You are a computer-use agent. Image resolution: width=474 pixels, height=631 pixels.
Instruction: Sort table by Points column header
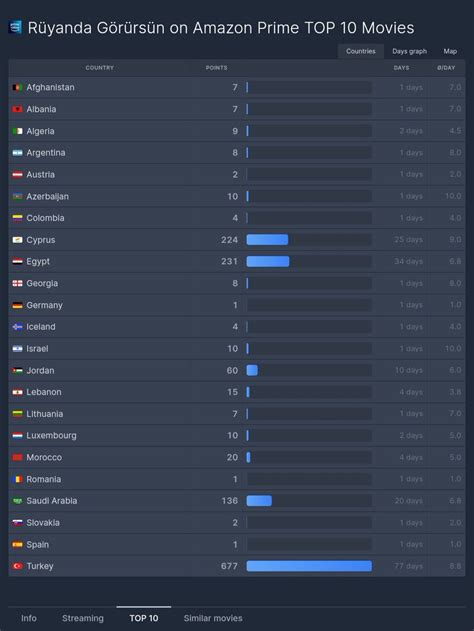[x=216, y=68]
